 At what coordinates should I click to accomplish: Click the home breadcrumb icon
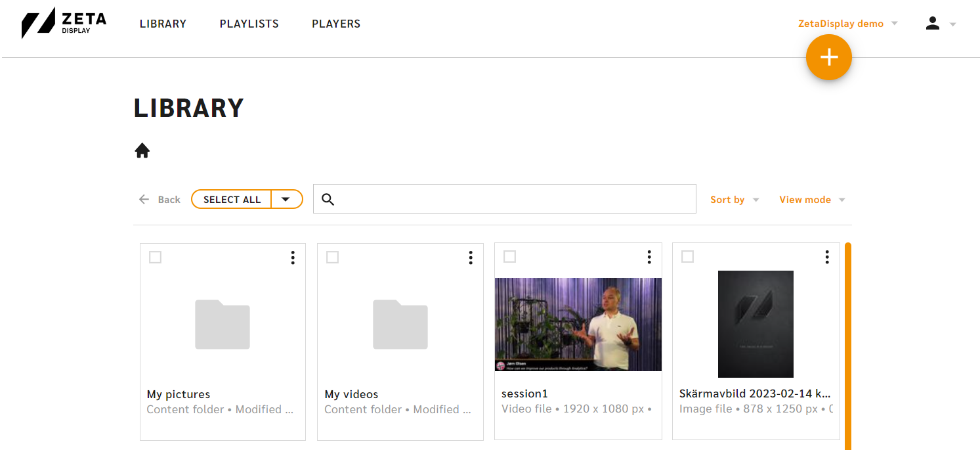(142, 151)
